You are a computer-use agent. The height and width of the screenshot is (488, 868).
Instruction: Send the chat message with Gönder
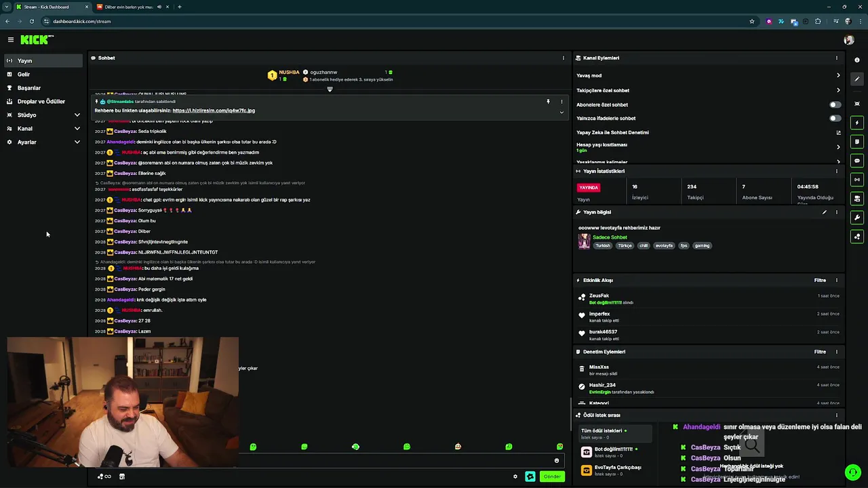coord(552,476)
